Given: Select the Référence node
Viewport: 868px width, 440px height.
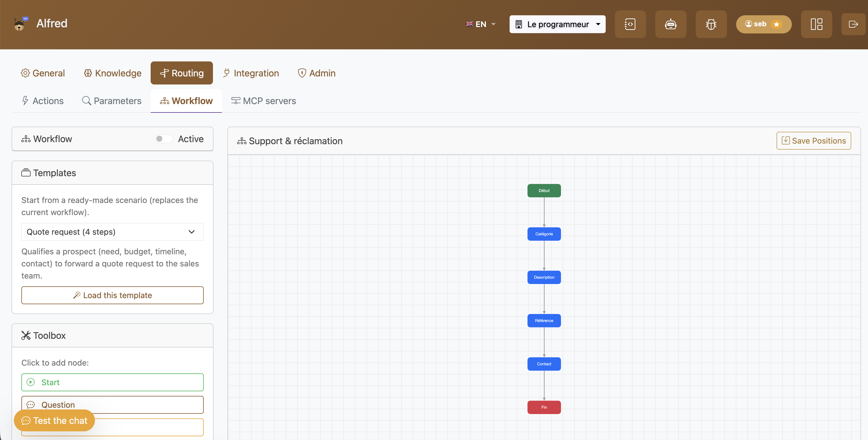Looking at the screenshot, I should [x=544, y=321].
